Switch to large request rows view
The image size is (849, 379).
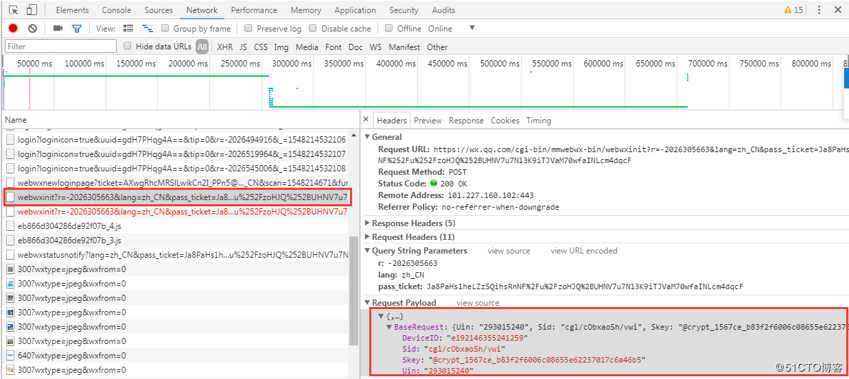tap(128, 28)
